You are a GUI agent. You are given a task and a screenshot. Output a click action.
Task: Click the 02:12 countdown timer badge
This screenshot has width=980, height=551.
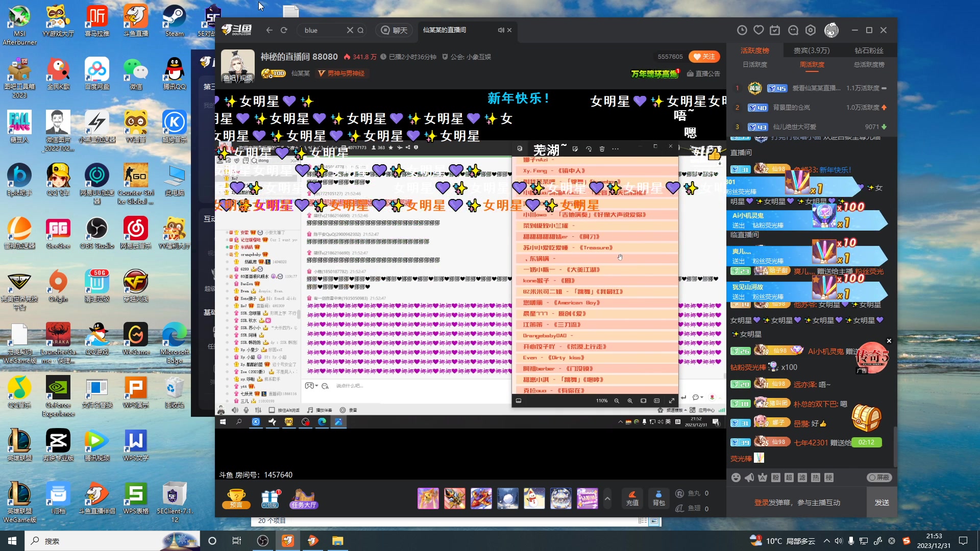pyautogui.click(x=866, y=442)
